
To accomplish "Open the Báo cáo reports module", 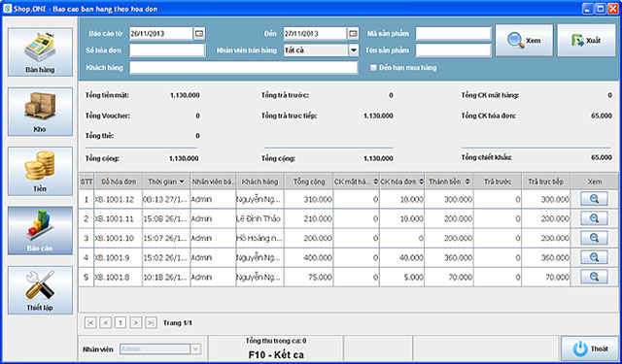I will click(40, 230).
